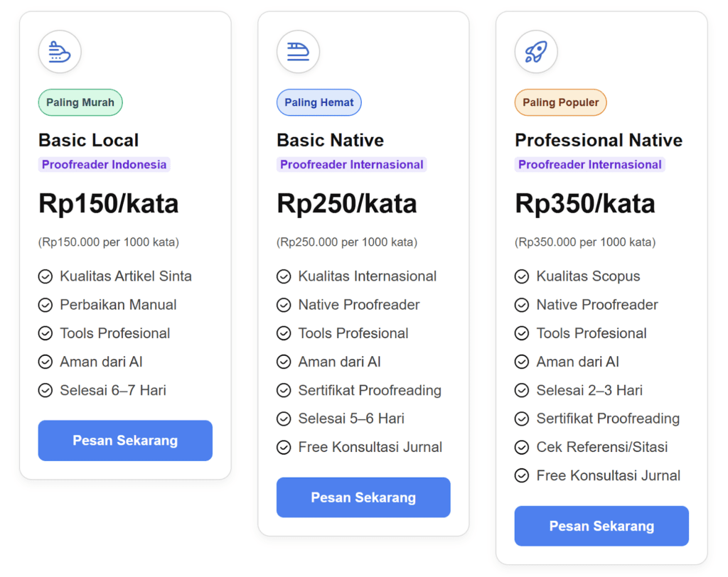Order the Professional Native plan via Pesan Sekarang
The image size is (728, 577).
(x=601, y=526)
